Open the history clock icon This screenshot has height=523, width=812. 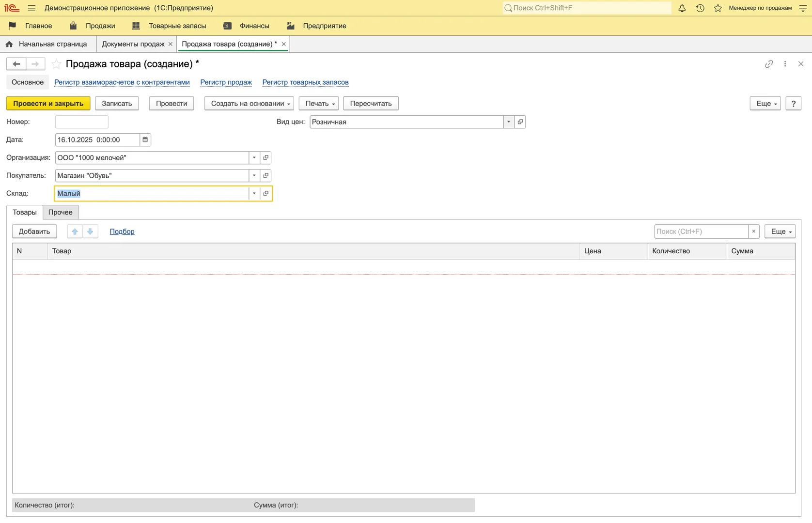(700, 8)
